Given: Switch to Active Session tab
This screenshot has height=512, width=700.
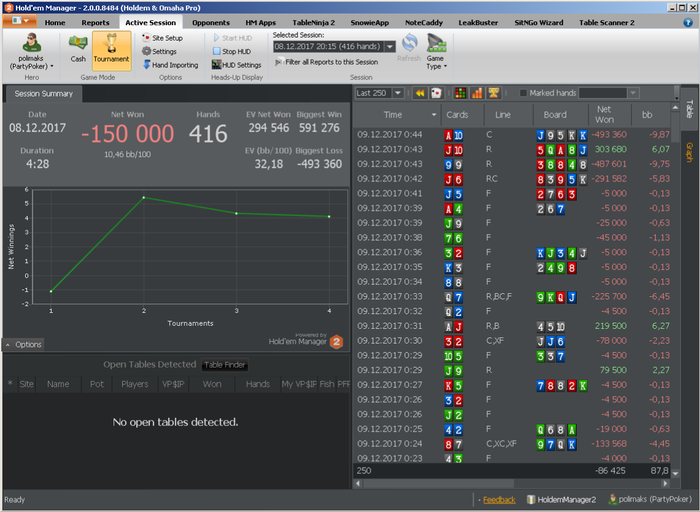Looking at the screenshot, I should click(x=150, y=22).
